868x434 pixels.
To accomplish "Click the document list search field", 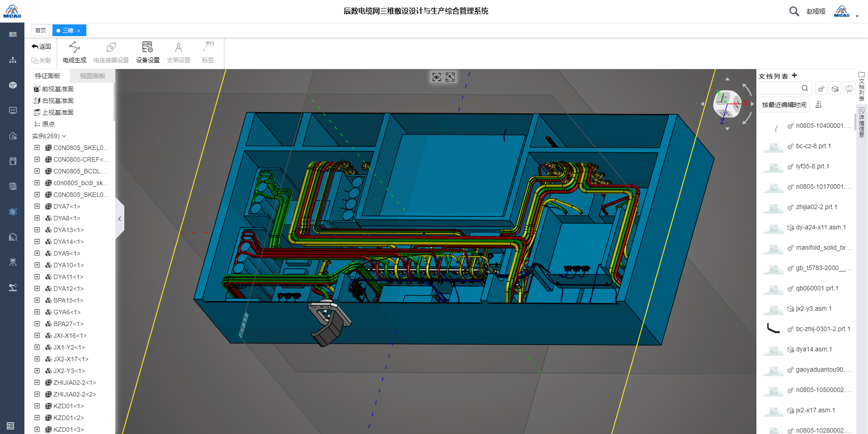I will click(780, 89).
